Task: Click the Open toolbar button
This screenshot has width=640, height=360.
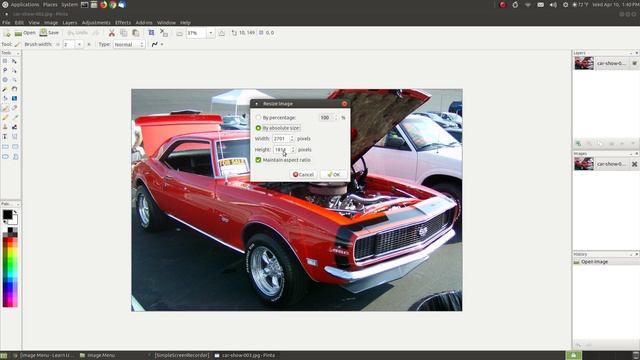Action: (25, 33)
